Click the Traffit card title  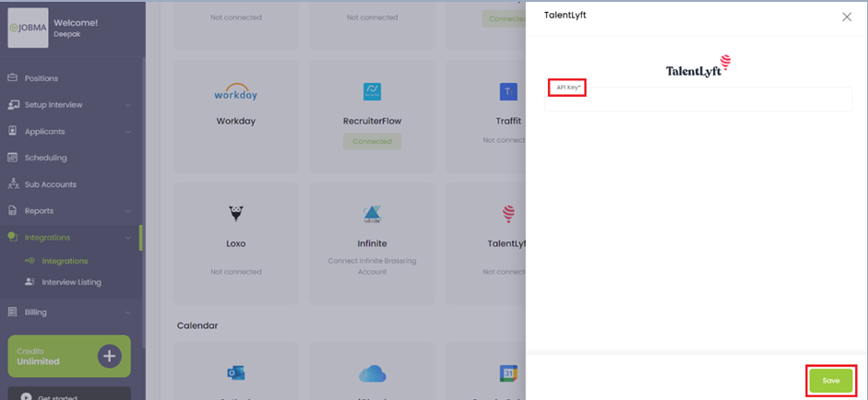click(508, 121)
